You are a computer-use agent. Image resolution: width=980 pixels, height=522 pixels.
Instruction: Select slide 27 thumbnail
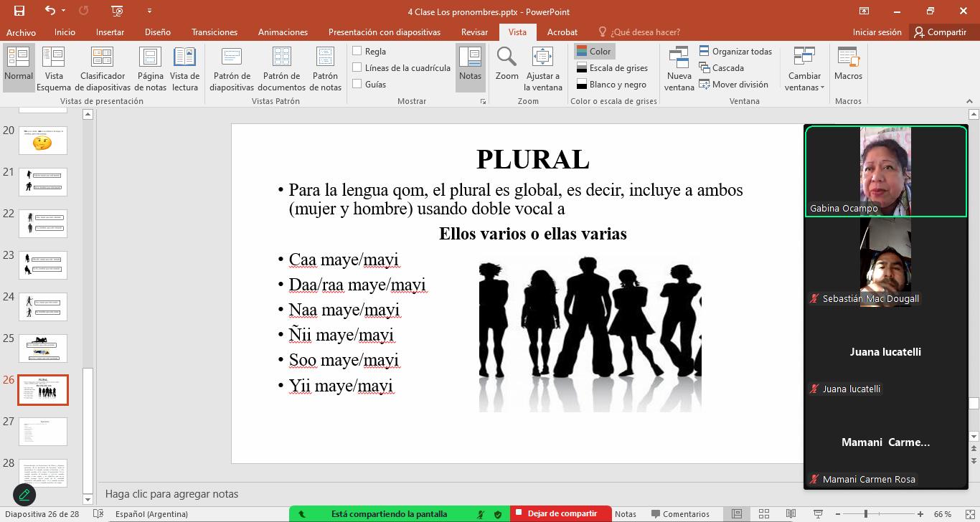(x=42, y=432)
